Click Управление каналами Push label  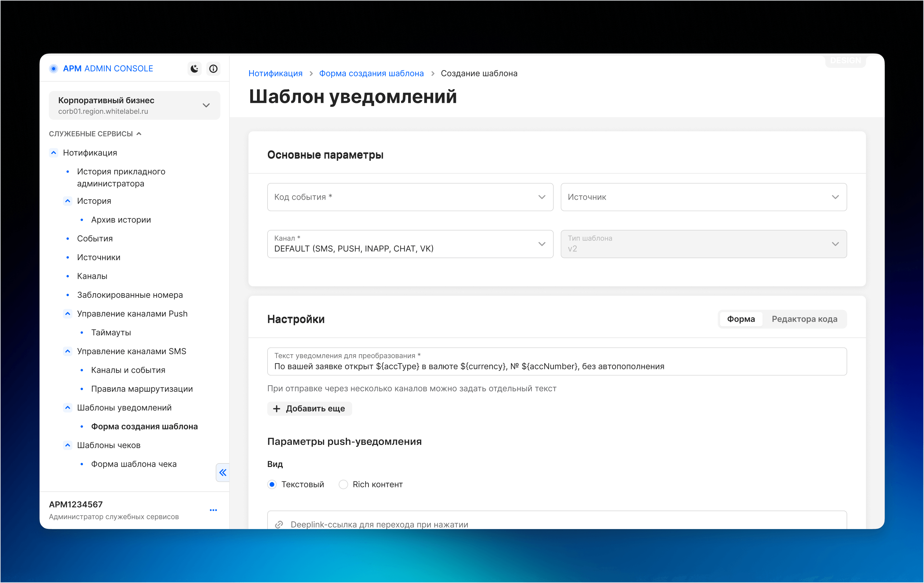click(132, 313)
